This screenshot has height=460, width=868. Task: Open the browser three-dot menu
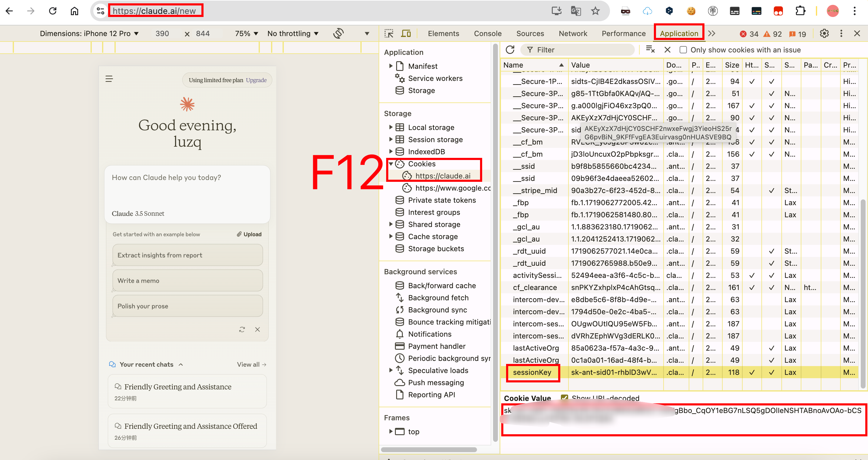[854, 11]
